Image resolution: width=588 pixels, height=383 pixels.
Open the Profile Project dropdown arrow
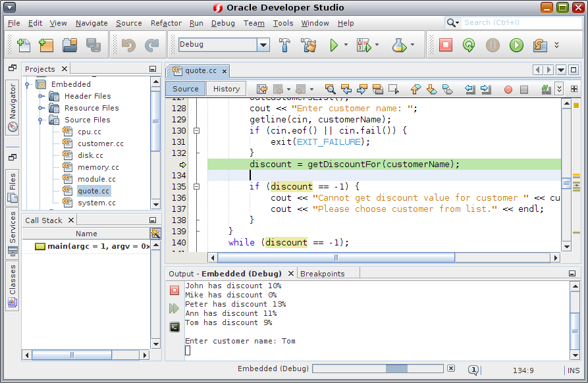coord(412,45)
